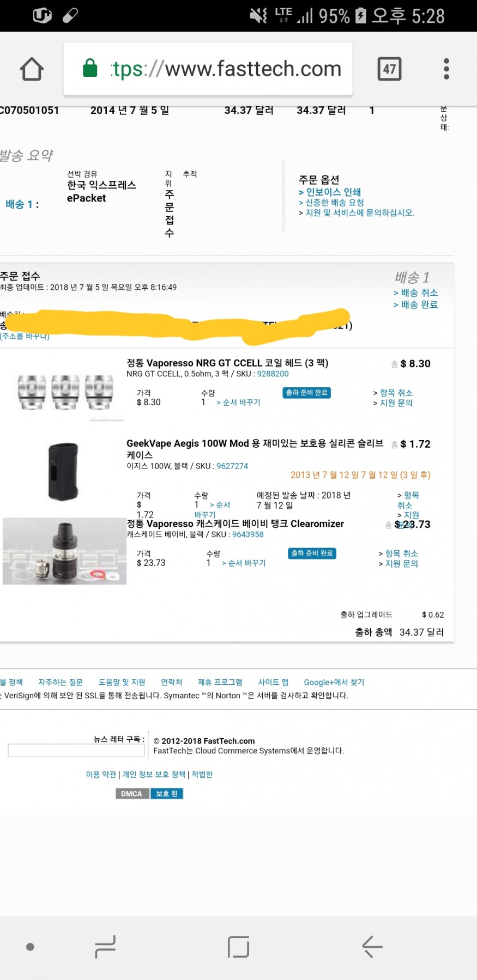Screen dimensions: 477x980
Task: Click the 인보이스 인쇄 link
Action: pos(333,192)
